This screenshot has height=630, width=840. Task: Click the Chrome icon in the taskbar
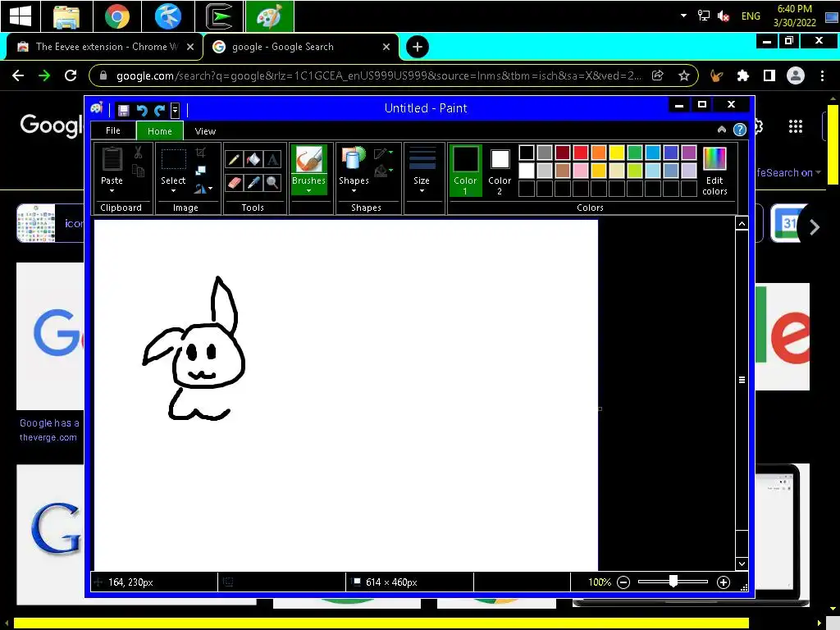tap(116, 16)
